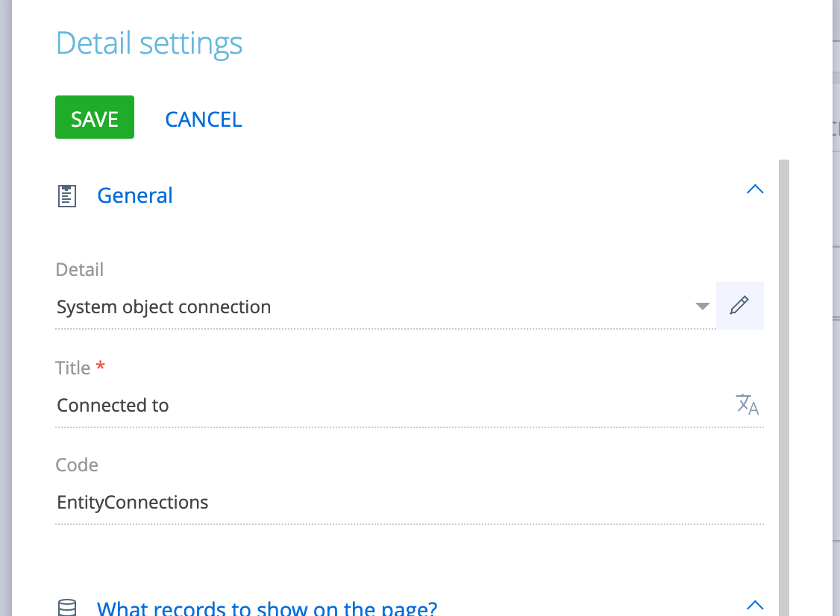Viewport: 840px width, 616px height.
Task: Open the Detail dropdown arrow
Action: [x=702, y=307]
